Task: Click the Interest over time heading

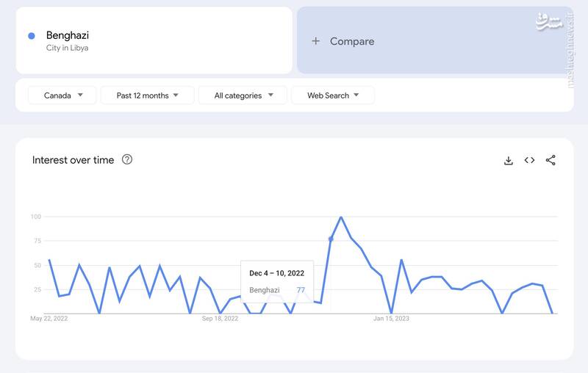Action: point(73,160)
